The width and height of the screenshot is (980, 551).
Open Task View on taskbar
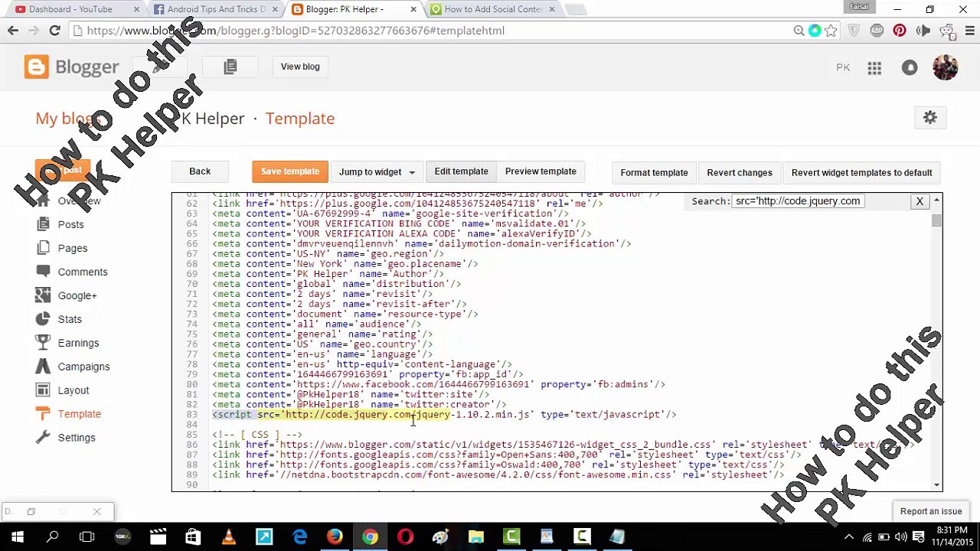tap(87, 537)
